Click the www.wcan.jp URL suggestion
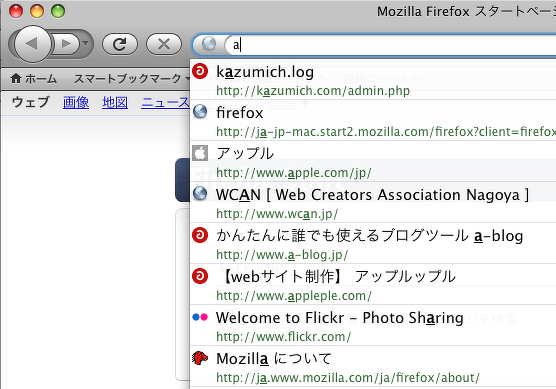This screenshot has height=389, width=556. tap(277, 214)
